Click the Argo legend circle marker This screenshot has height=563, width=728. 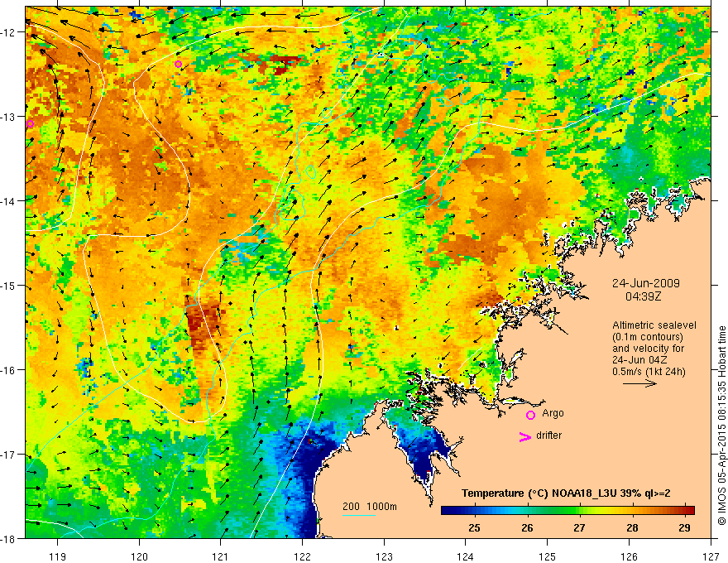530,415
